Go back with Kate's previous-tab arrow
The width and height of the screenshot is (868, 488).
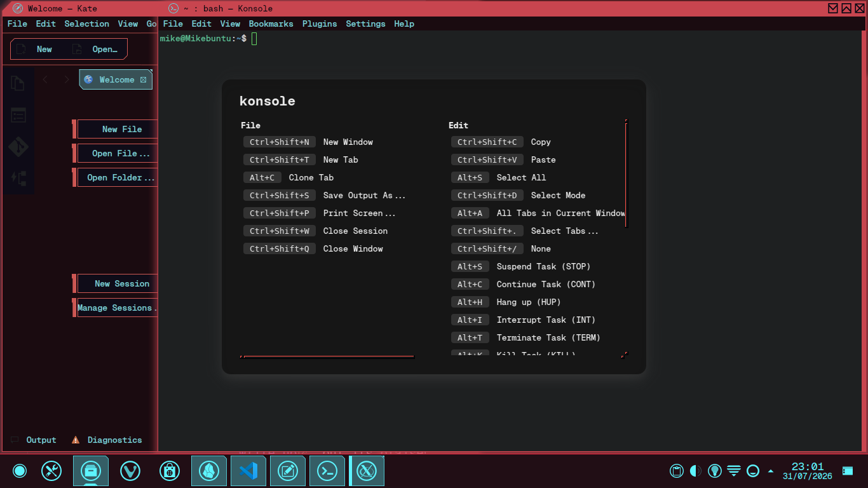pyautogui.click(x=45, y=79)
